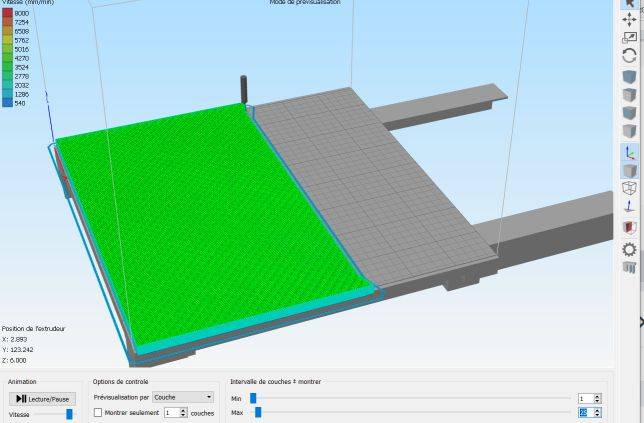Toggle solid model rendering (highlighted grey cube)
Image resolution: width=644 pixels, height=423 pixels.
[629, 170]
